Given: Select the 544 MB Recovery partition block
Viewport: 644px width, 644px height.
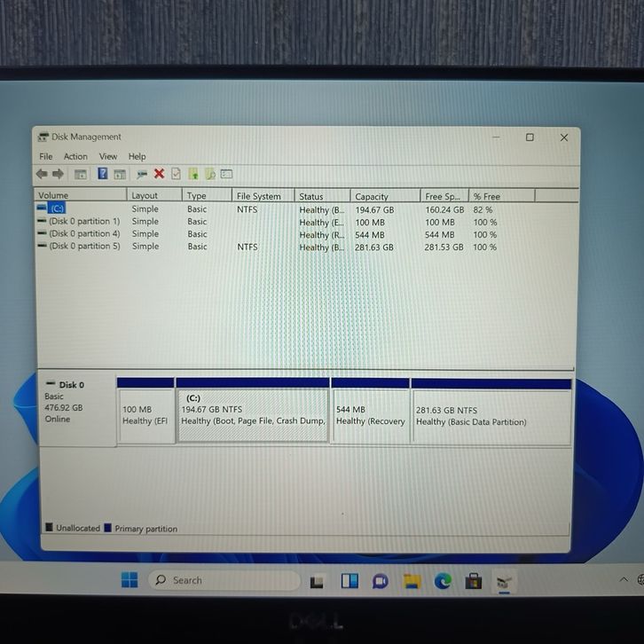Looking at the screenshot, I should 370,416.
